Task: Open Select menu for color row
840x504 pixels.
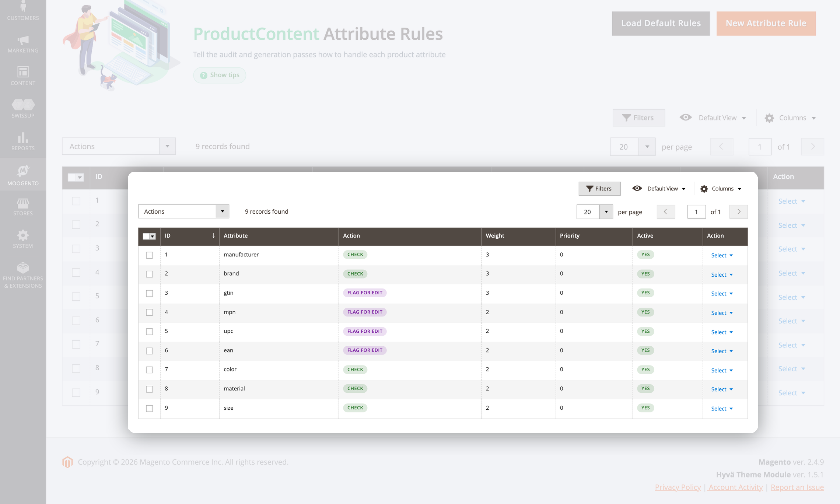Action: pos(722,370)
